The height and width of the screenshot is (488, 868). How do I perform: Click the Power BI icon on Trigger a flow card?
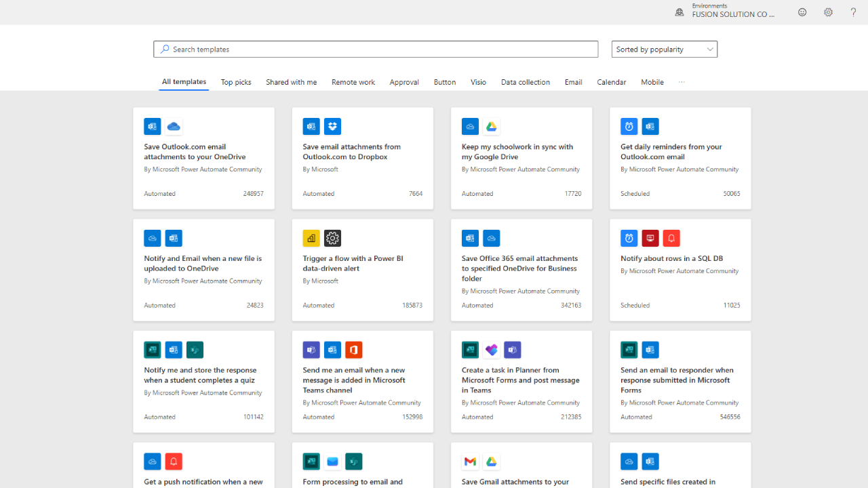pyautogui.click(x=311, y=238)
